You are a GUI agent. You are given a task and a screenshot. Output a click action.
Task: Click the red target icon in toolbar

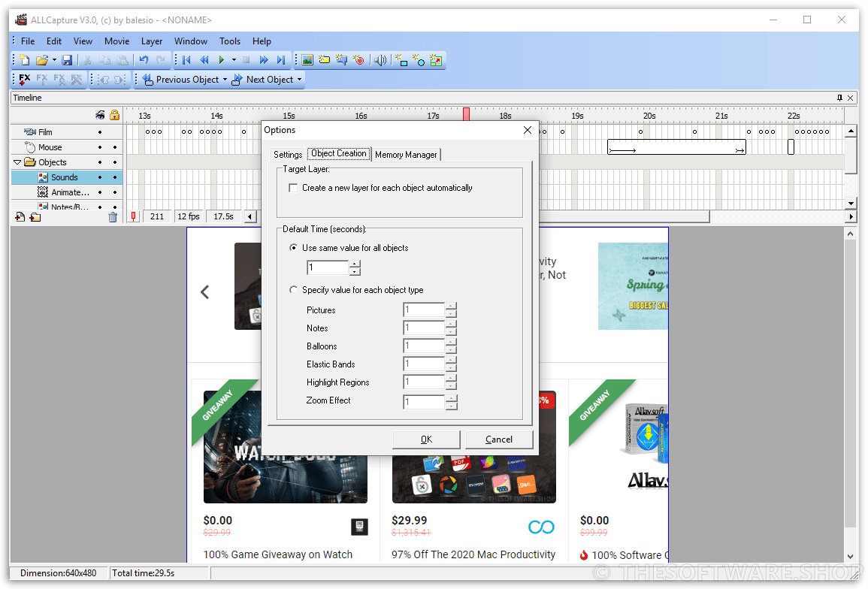coord(358,60)
